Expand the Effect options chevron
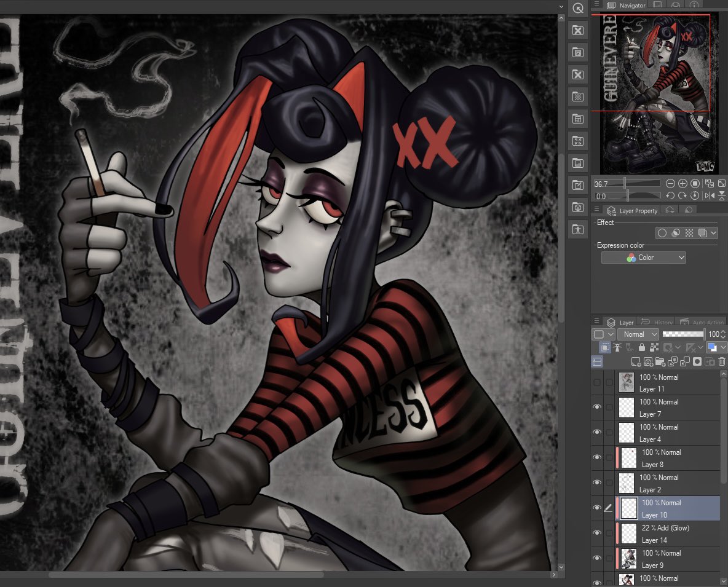Screen dimensions: 728x587 (714, 233)
